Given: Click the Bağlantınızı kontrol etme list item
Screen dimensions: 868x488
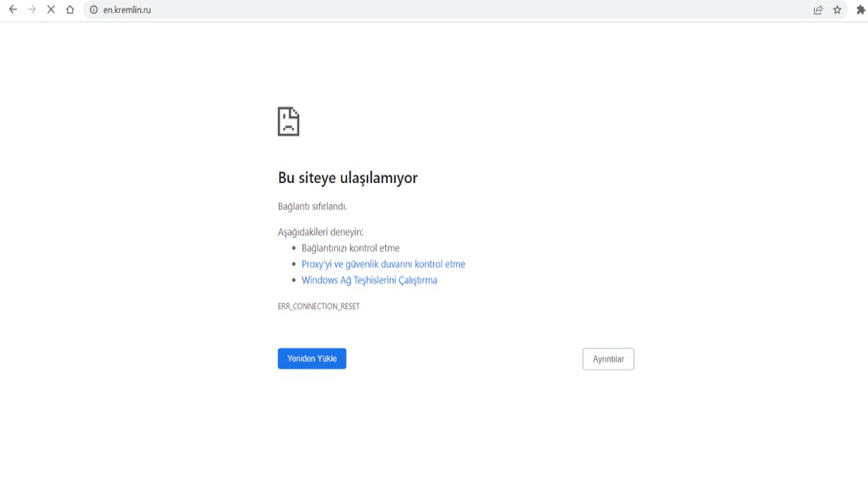Looking at the screenshot, I should [x=351, y=247].
